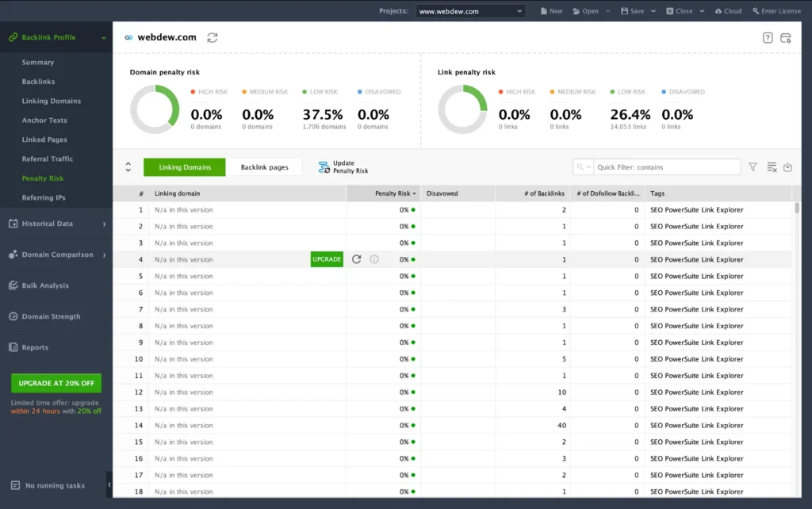Click the clear filters list icon
The image size is (812, 509).
(x=772, y=167)
